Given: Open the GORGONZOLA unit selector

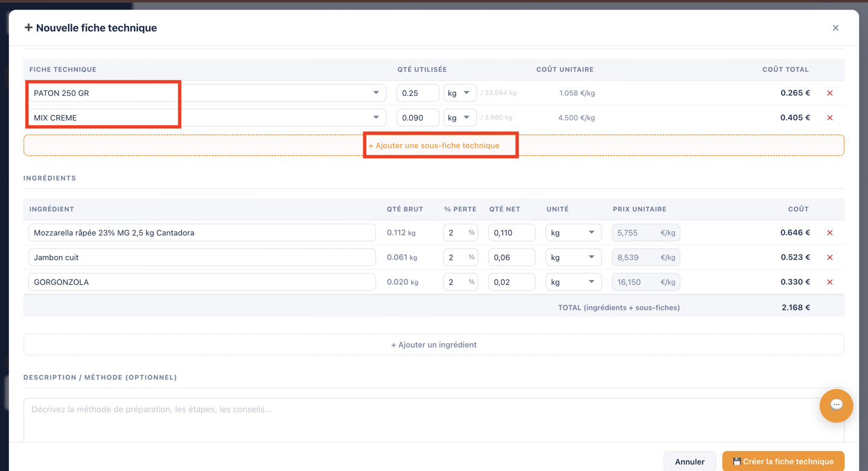Looking at the screenshot, I should point(573,282).
